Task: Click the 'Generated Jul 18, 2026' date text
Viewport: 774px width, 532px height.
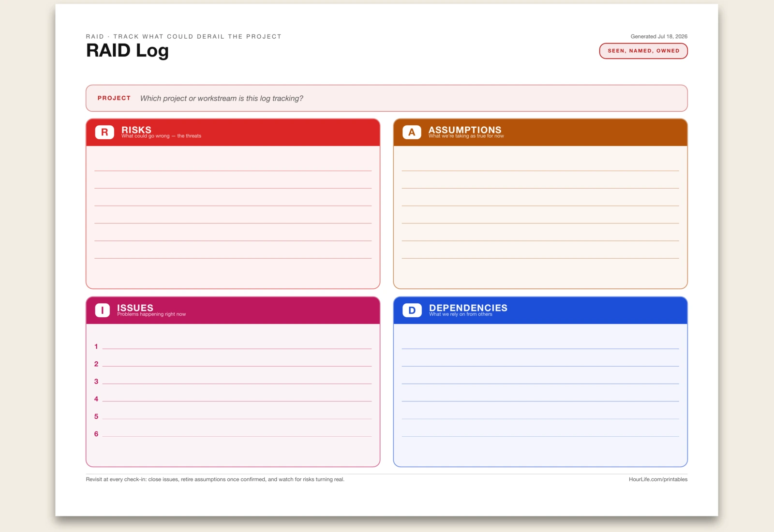Action: pyautogui.click(x=659, y=36)
